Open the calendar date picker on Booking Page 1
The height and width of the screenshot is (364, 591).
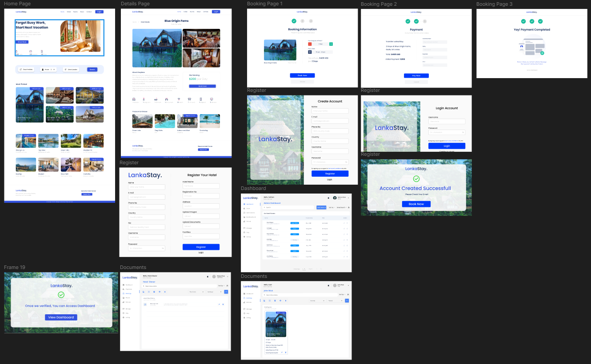(310, 52)
